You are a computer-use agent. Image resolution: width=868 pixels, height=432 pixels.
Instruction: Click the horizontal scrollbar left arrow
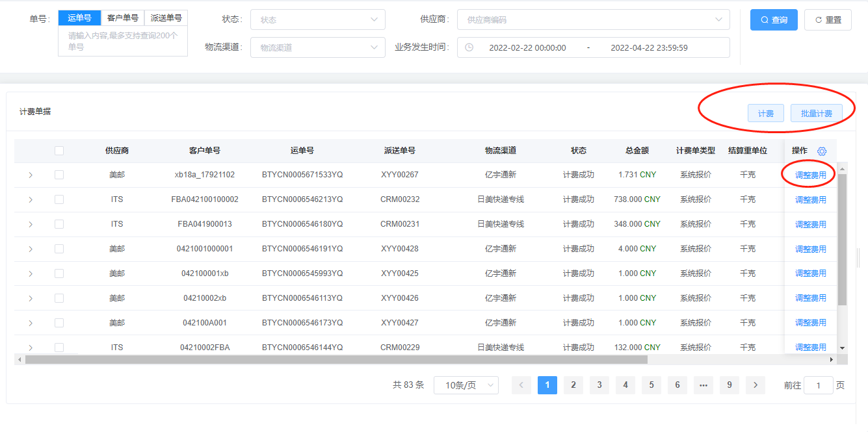[20, 359]
